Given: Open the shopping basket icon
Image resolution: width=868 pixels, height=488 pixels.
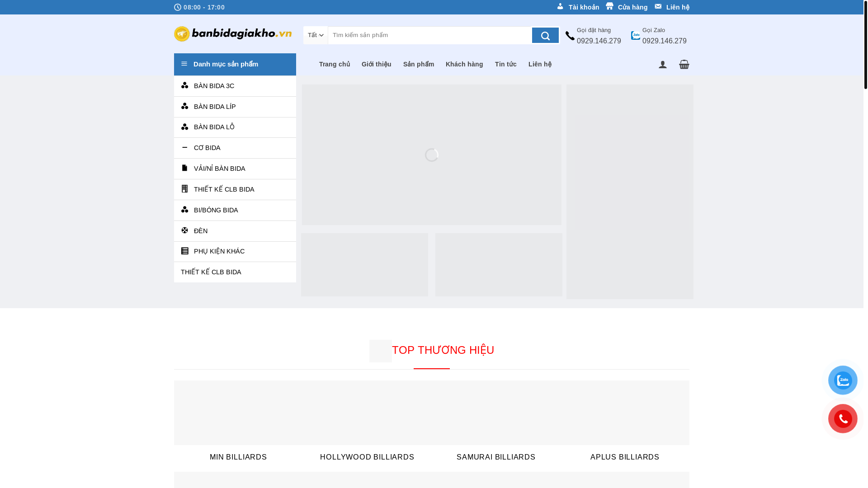Looking at the screenshot, I should tap(684, 64).
